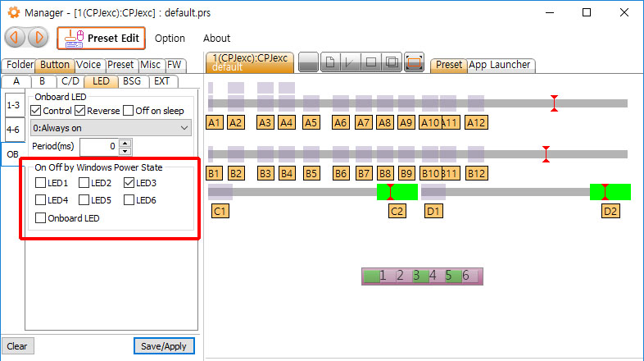Image resolution: width=644 pixels, height=361 pixels.
Task: Click the red marker on row A slider
Action: [554, 103]
